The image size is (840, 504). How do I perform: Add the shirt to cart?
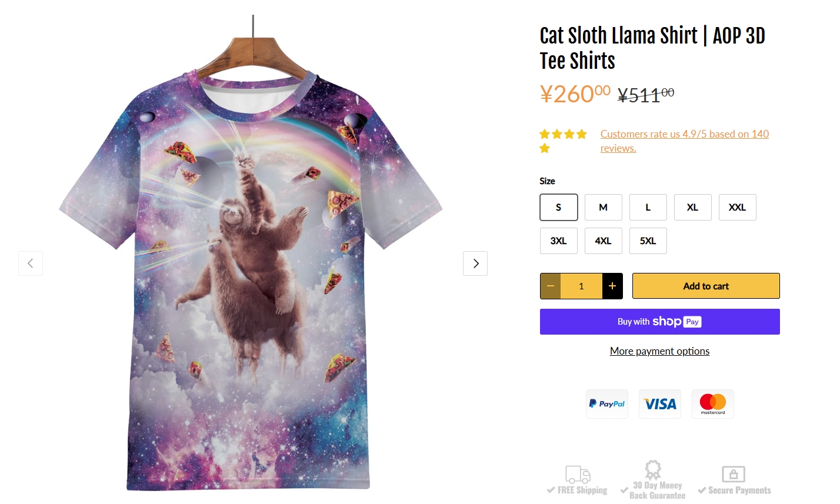[706, 286]
